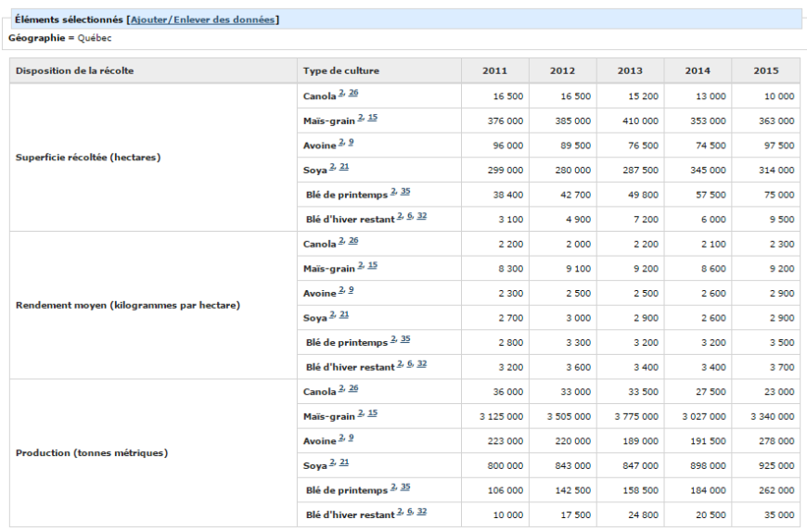Follow footnote 9 for Avoine in Production section

[351, 437]
